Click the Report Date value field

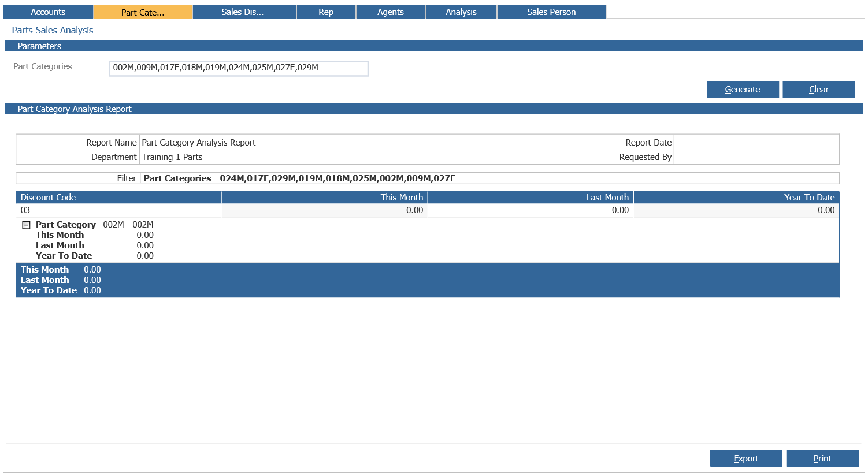click(756, 143)
